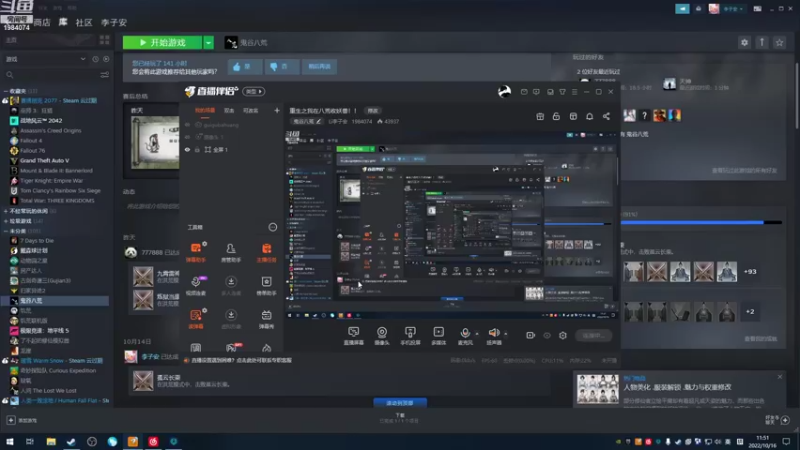
Task: Open the voice connect microphone tool with badge
Action: [x=196, y=286]
